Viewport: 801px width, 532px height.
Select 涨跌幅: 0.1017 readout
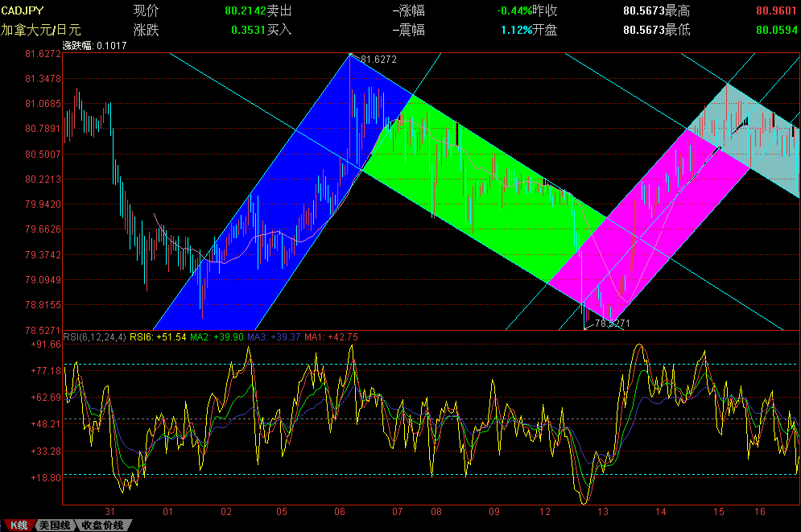coord(94,45)
